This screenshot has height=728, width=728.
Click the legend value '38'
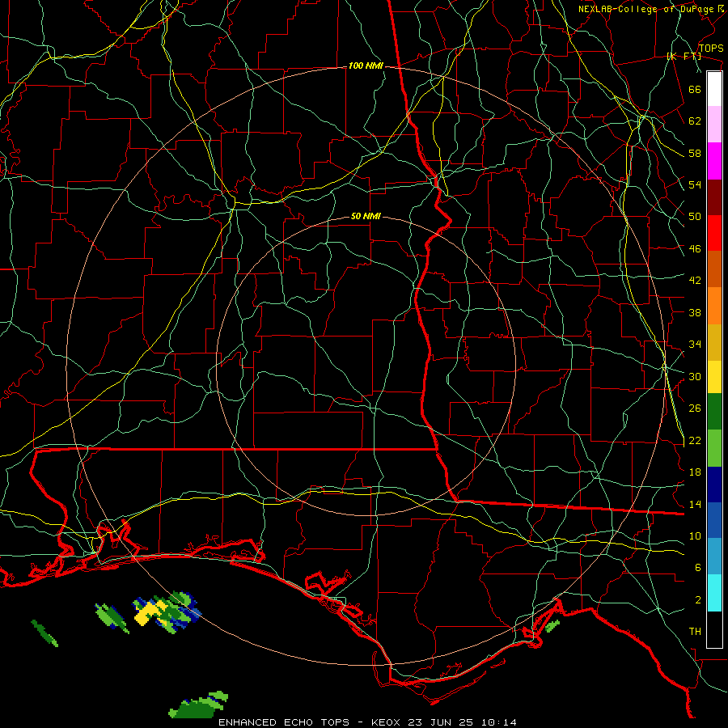[695, 312]
